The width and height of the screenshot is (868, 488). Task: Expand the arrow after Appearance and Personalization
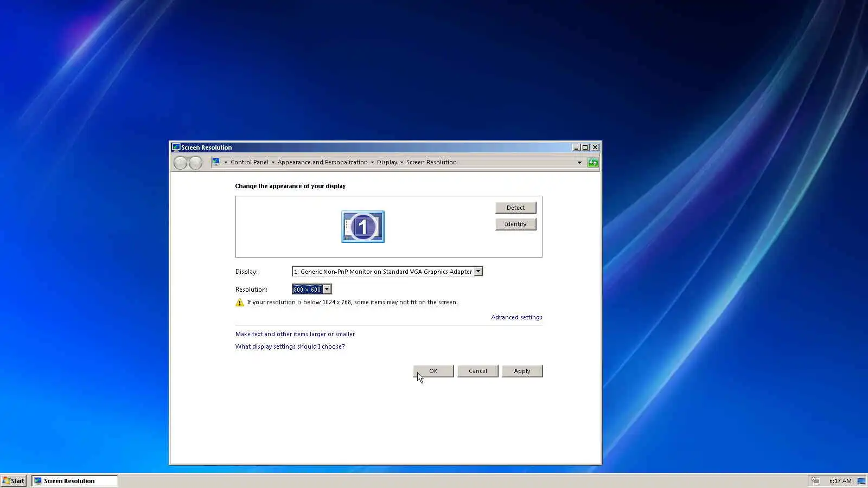point(372,163)
